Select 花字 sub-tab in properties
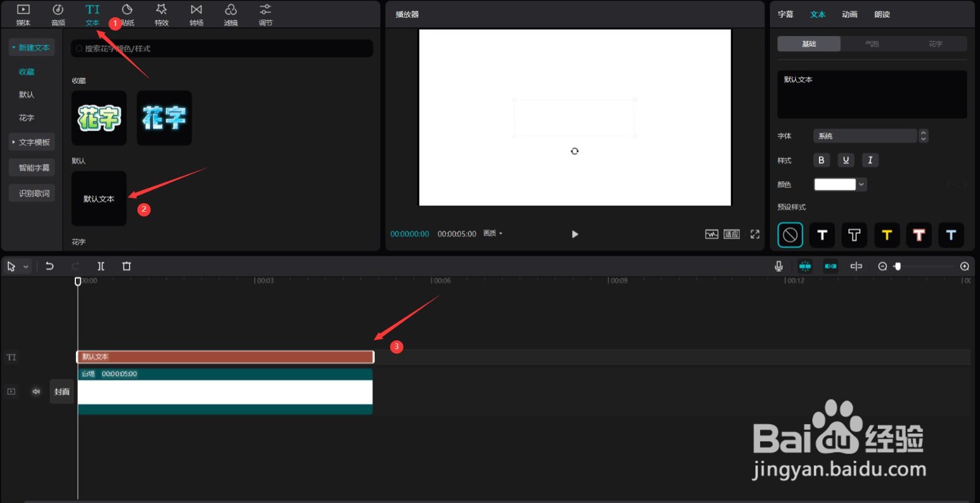 point(935,44)
